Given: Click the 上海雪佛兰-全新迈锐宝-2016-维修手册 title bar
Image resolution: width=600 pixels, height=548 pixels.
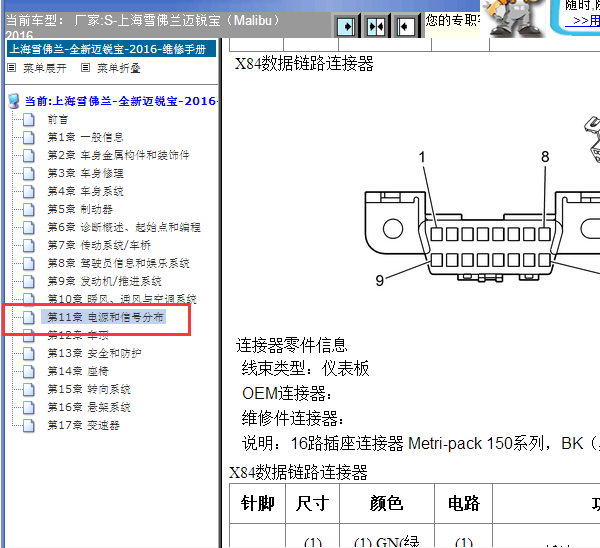Looking at the screenshot, I should pyautogui.click(x=111, y=49).
